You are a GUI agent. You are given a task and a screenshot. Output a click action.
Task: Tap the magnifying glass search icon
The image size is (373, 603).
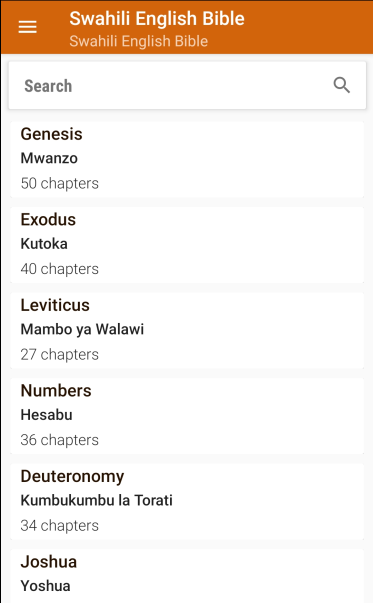point(341,85)
